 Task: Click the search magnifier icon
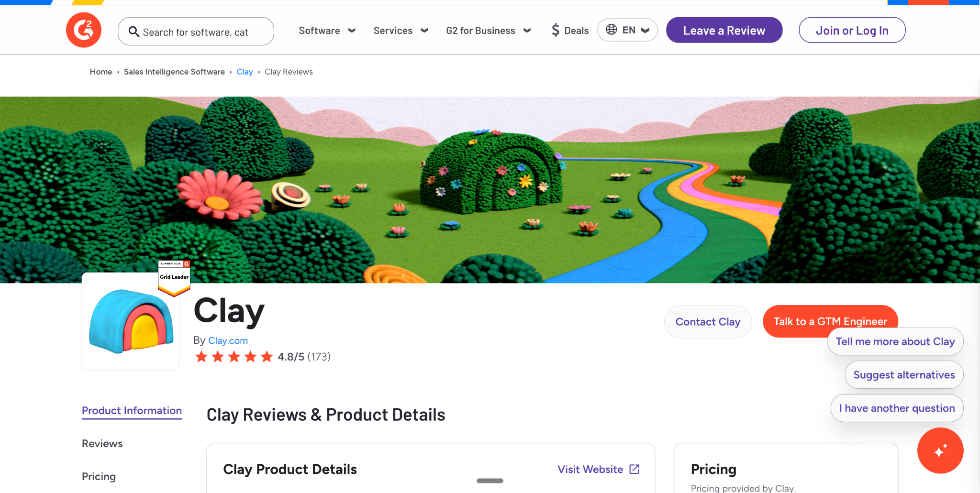click(x=134, y=32)
